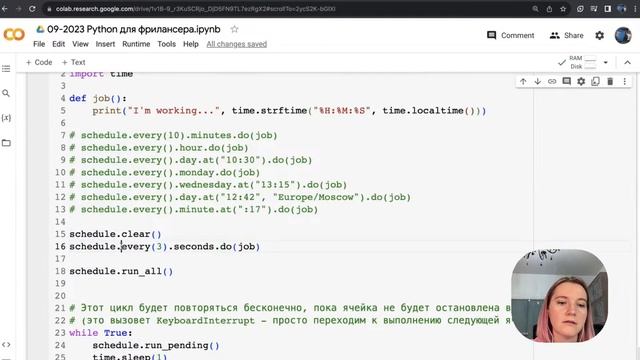
Task: Add a comment to the cell
Action: click(567, 82)
